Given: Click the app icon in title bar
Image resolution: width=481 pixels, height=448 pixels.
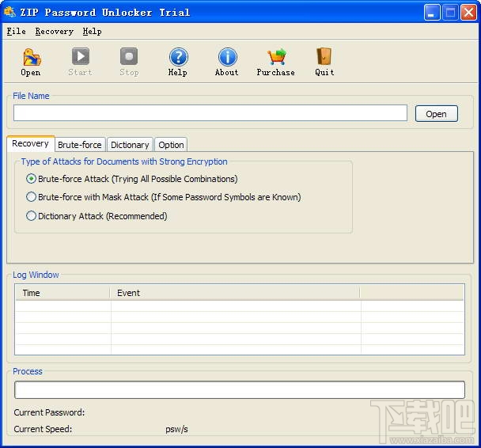Looking at the screenshot, I should 9,12.
